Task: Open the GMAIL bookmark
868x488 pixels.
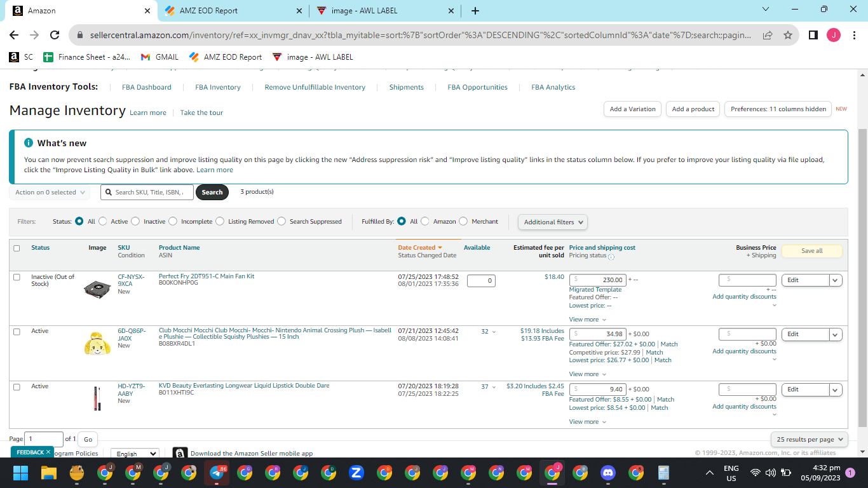Action: [160, 57]
